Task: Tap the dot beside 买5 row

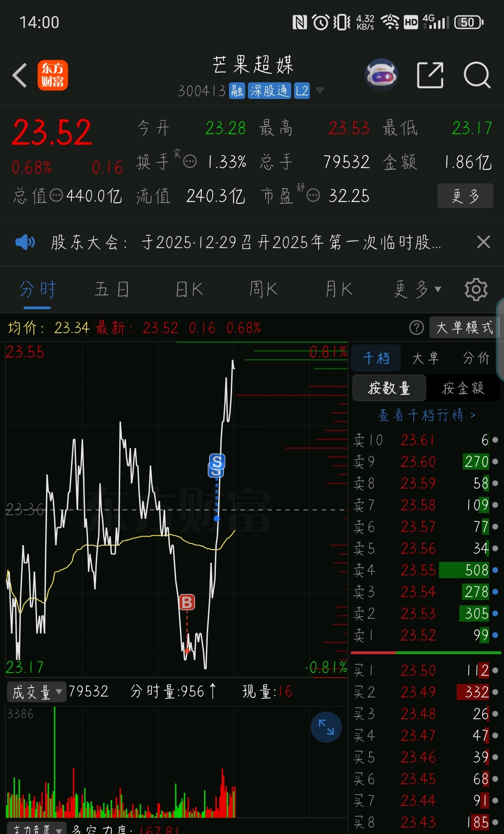Action: tap(495, 757)
